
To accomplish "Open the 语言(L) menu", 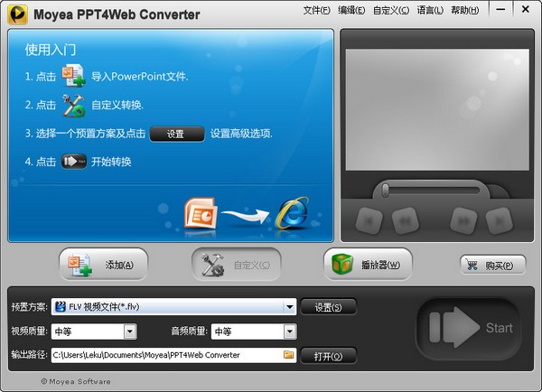I will (x=430, y=10).
